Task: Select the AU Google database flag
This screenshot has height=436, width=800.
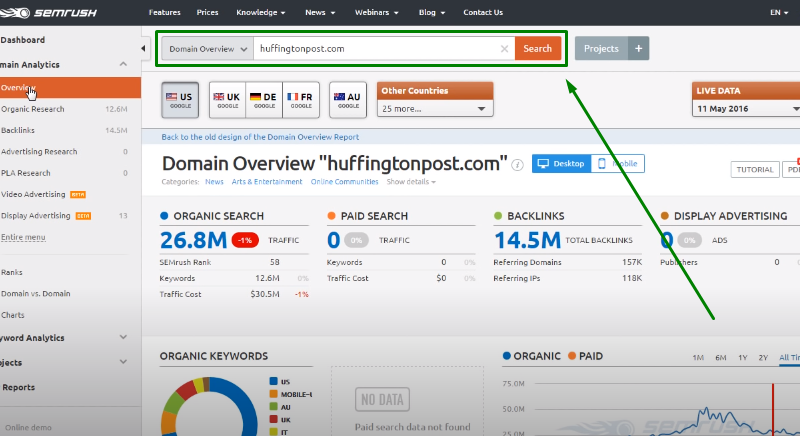Action: click(x=347, y=99)
